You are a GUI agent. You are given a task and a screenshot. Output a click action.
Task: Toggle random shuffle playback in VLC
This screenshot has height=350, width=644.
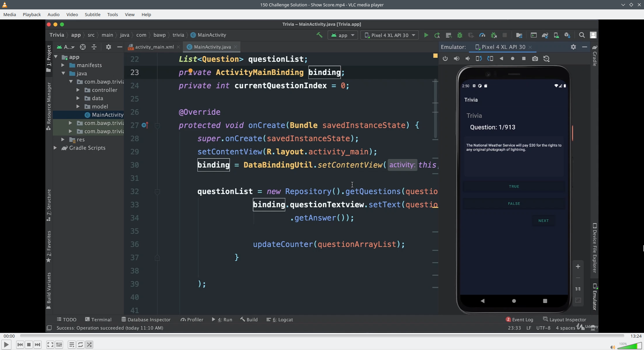(x=89, y=345)
